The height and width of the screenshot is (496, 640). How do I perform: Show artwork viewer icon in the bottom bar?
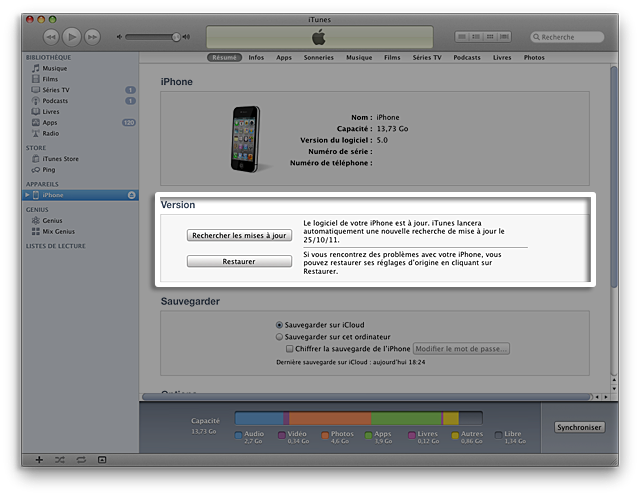[102, 460]
